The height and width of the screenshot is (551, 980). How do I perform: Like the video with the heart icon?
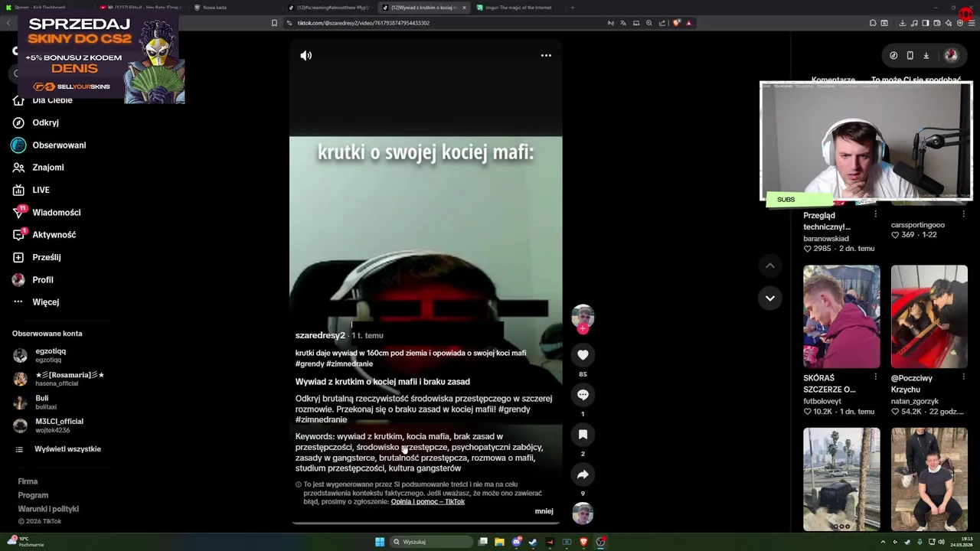click(x=583, y=355)
